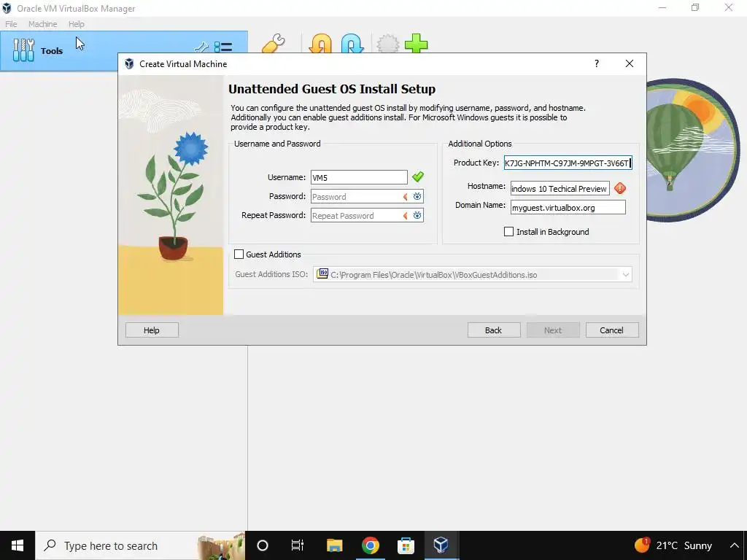The width and height of the screenshot is (747, 560).
Task: Click the Guest Additions ISO file icon
Action: 322,274
